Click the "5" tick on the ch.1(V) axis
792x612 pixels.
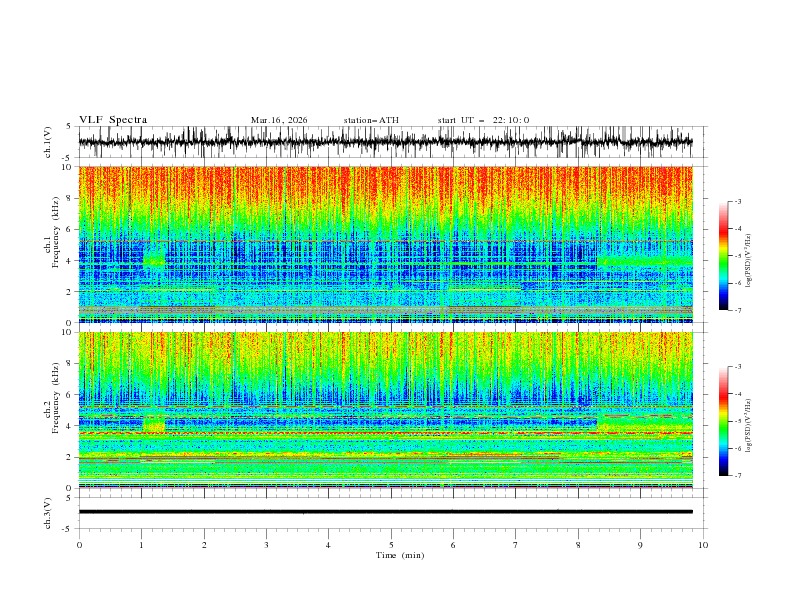69,127
